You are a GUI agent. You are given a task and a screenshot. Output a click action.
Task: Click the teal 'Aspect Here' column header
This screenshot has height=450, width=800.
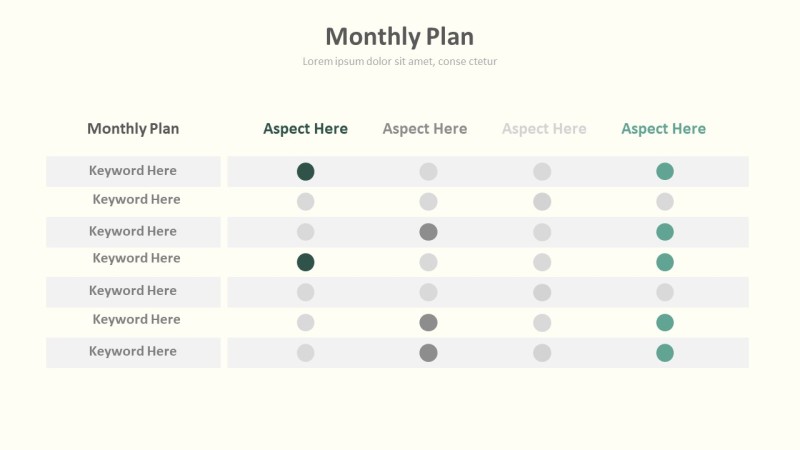click(x=663, y=129)
